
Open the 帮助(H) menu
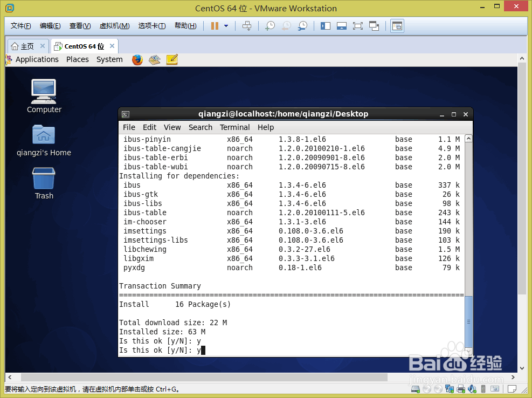click(185, 26)
